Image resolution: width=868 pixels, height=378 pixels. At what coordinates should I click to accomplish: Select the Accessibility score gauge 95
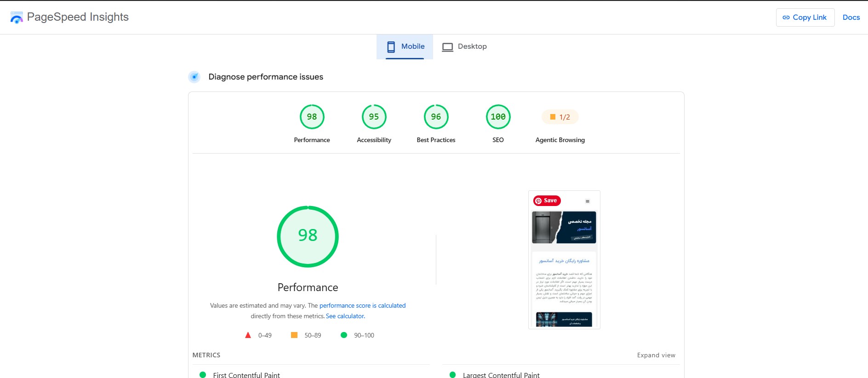374,117
